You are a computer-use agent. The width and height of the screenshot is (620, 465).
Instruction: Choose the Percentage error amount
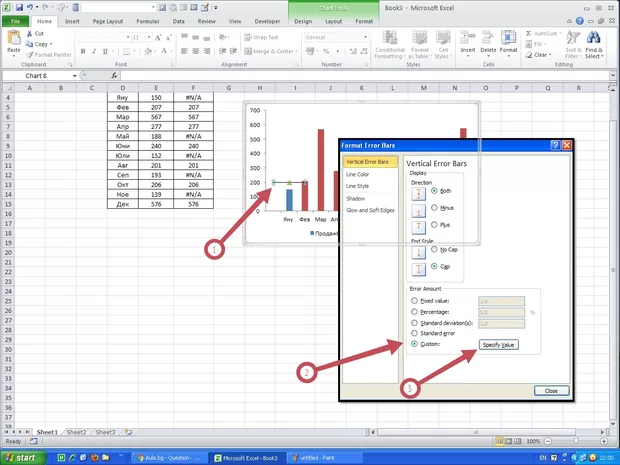(414, 312)
